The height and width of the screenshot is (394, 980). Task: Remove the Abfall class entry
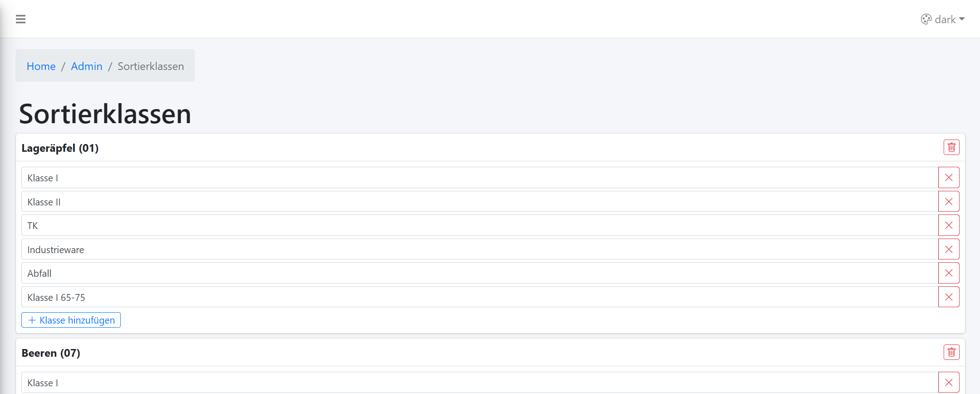pyautogui.click(x=949, y=273)
